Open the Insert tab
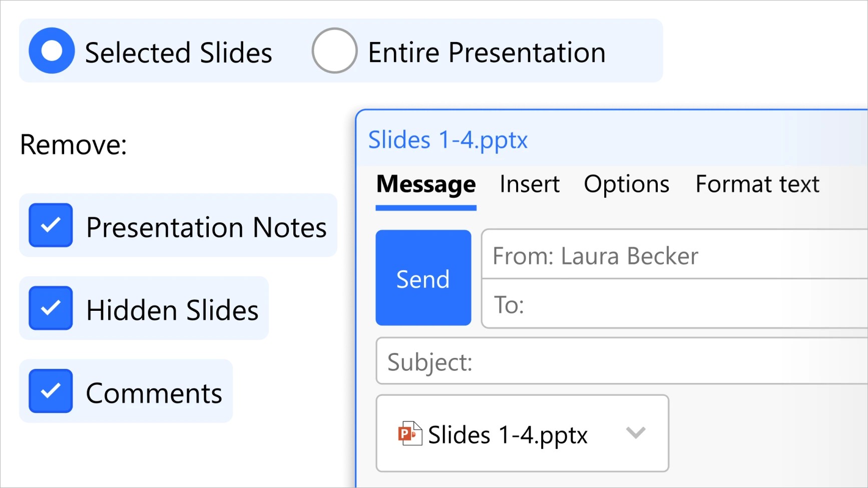The height and width of the screenshot is (488, 868). pos(530,184)
